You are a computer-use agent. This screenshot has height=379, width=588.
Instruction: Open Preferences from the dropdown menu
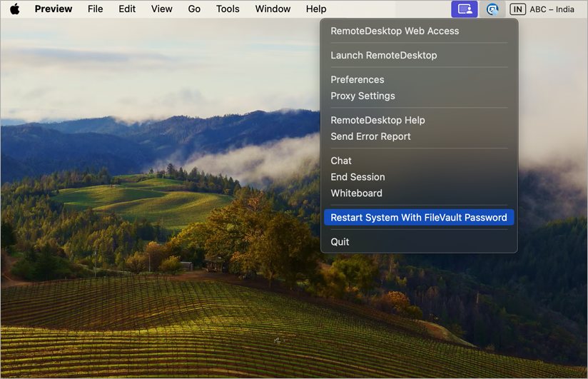coord(357,80)
